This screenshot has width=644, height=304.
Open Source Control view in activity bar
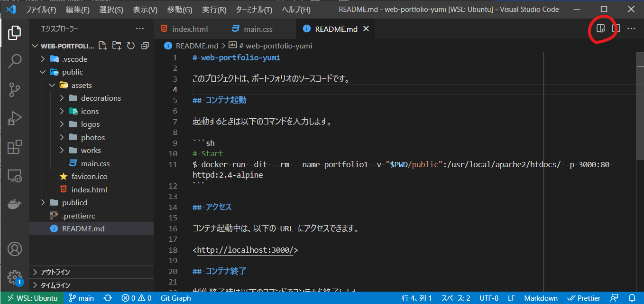tap(14, 89)
